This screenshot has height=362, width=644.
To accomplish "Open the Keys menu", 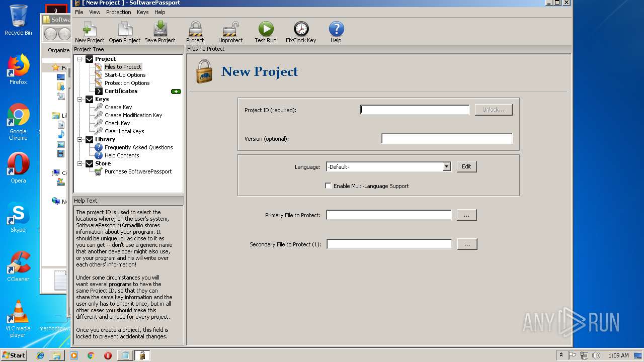I will tap(142, 12).
